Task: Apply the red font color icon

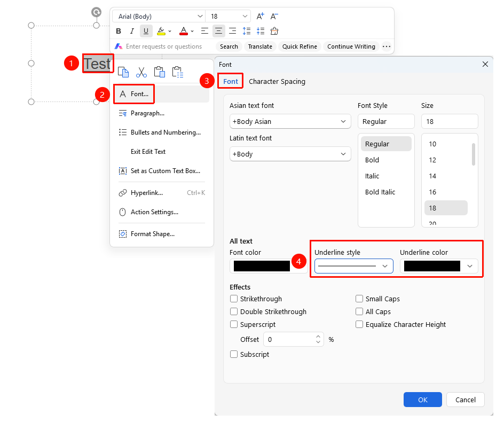Action: 184,31
